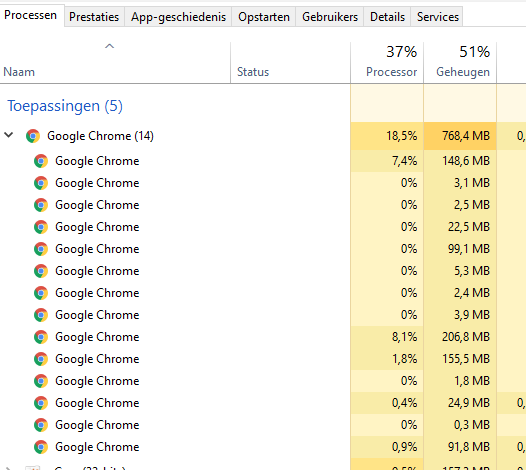This screenshot has width=526, height=470.
Task: Click Chrome icon in the 99,1 MB row
Action: (41, 249)
